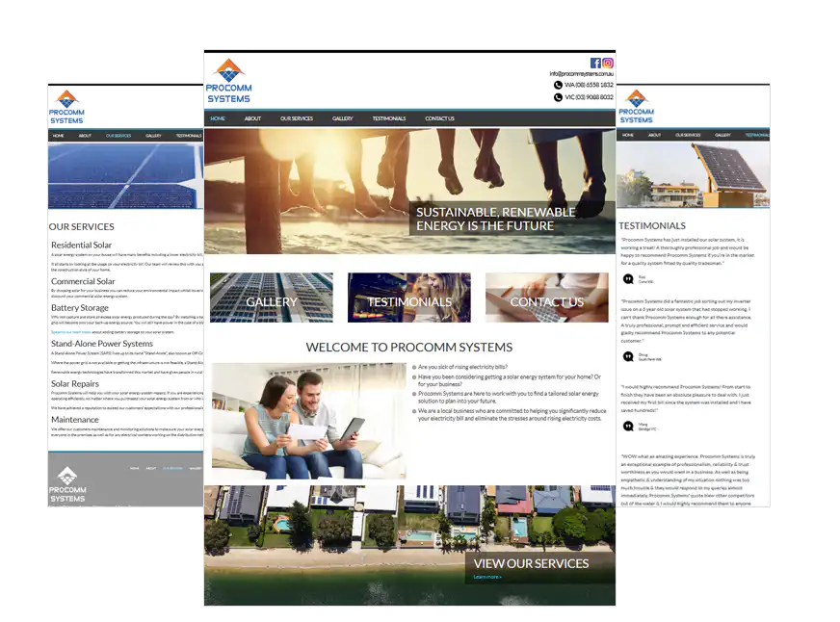Click the TESTIMONIALS page title on right page
This screenshot has height=622, width=840.
pyautogui.click(x=652, y=226)
